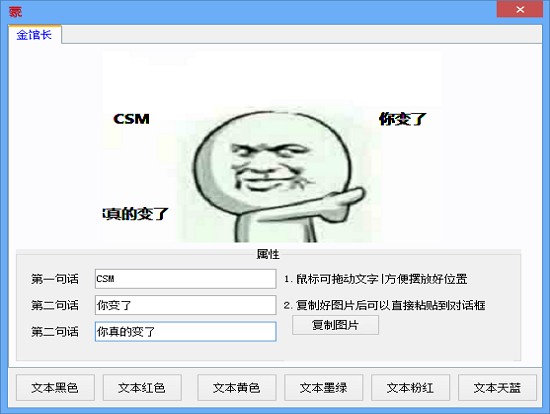
Task: Close the window with the X button
Action: click(519, 9)
